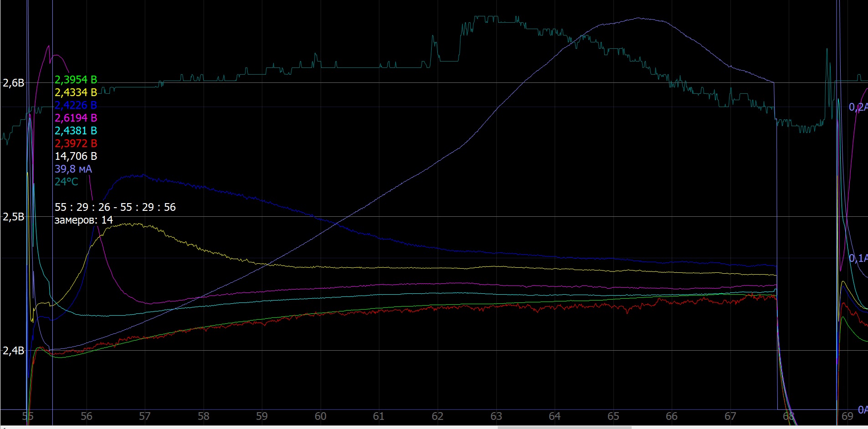This screenshot has width=868, height=429.
Task: Click the 57 mark on the time axis
Action: click(144, 416)
